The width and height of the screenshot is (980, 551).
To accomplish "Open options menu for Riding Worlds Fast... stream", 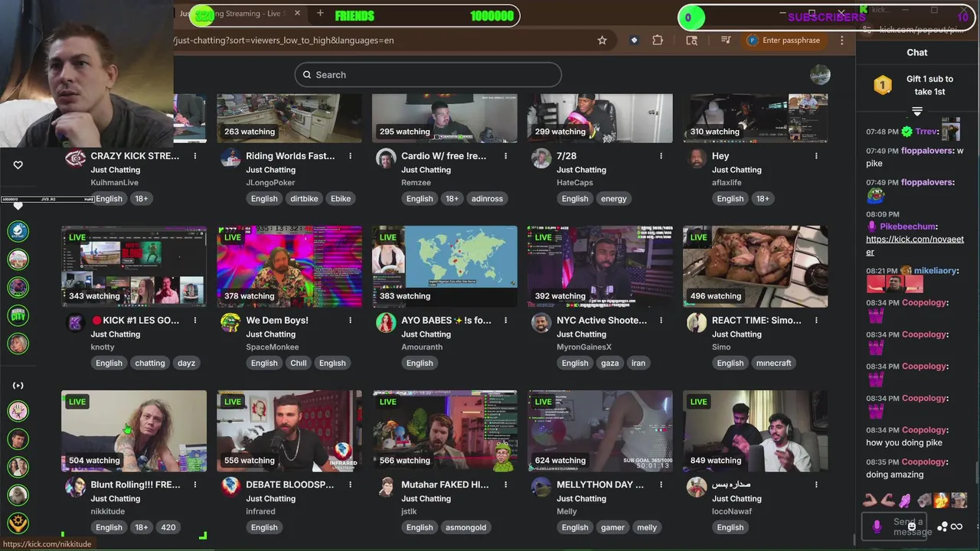I will coord(351,156).
